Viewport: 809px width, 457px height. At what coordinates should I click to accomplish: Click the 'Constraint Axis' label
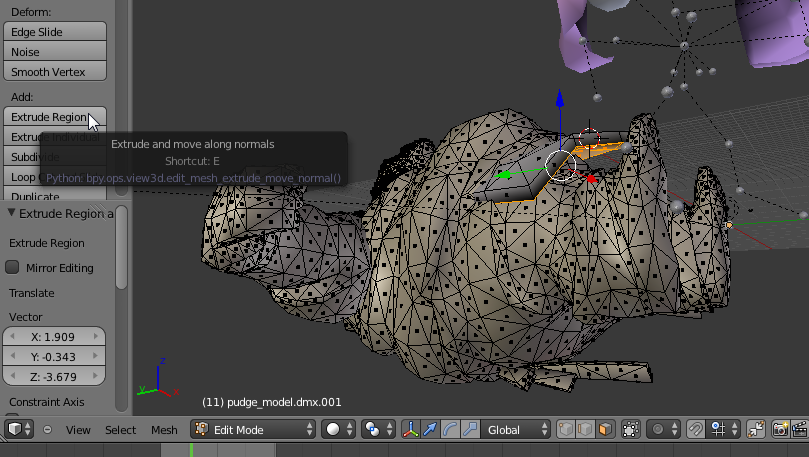pyautogui.click(x=46, y=402)
